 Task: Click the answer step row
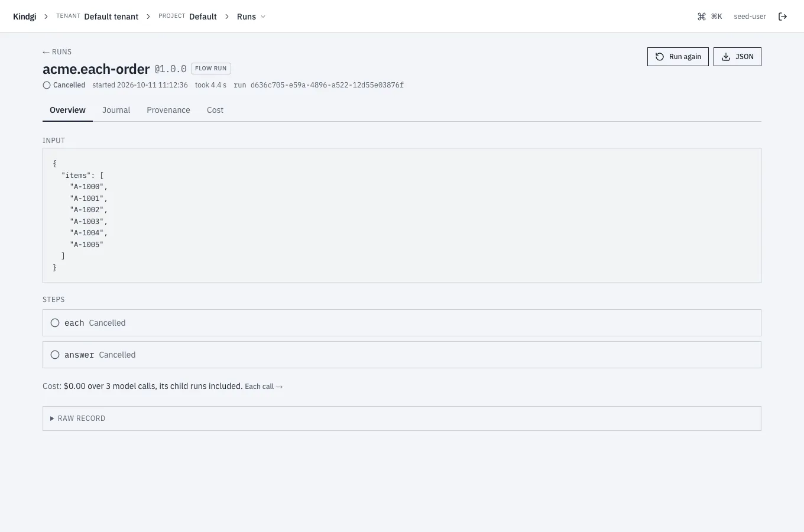click(x=402, y=355)
